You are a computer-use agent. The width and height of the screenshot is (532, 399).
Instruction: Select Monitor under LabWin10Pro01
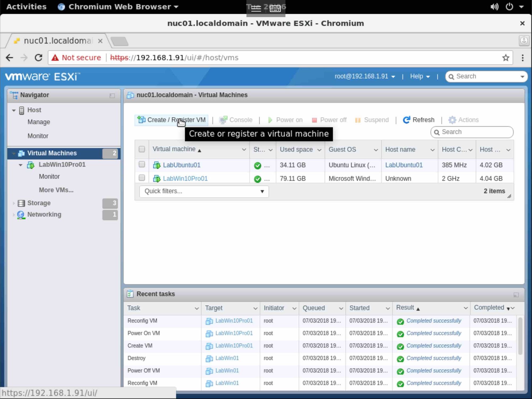49,176
